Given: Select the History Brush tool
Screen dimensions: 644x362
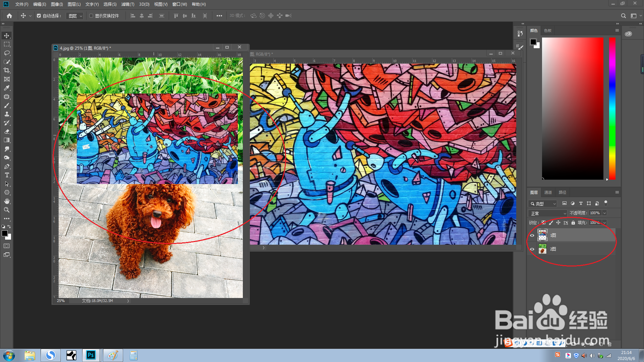Looking at the screenshot, I should click(x=7, y=123).
